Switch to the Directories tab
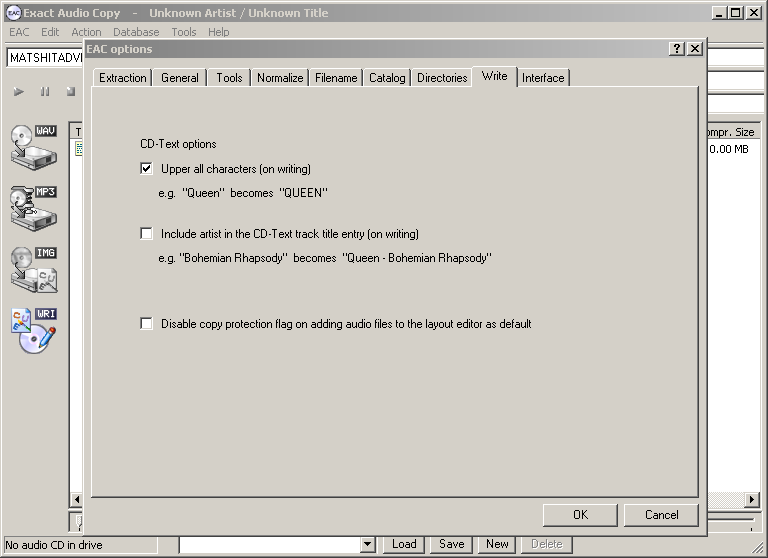 pos(442,78)
